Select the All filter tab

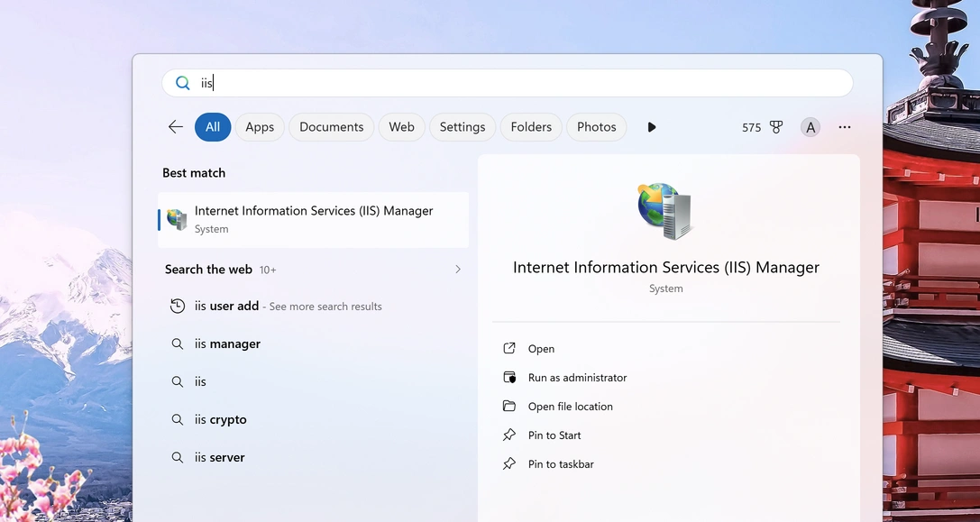click(x=213, y=127)
